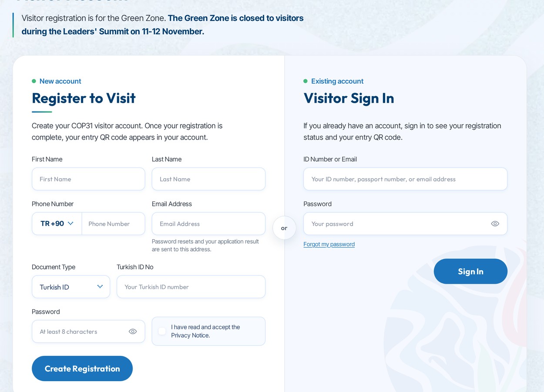
Task: Open the TR +90 country code dropdown
Action: (57, 224)
